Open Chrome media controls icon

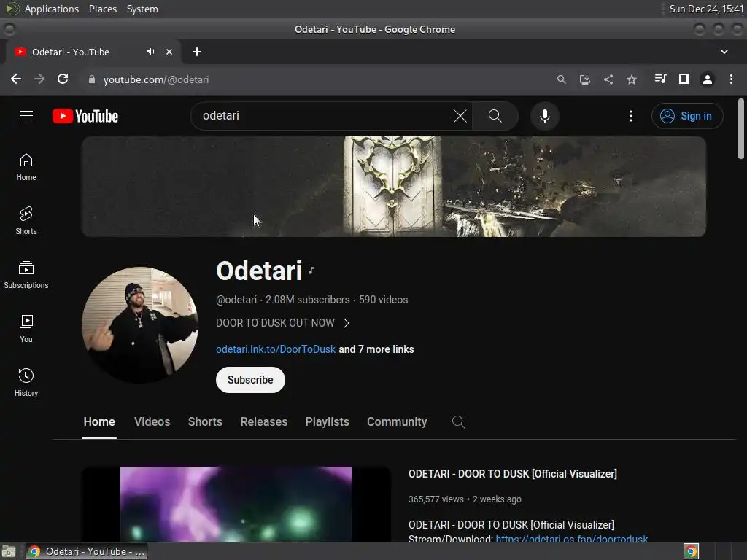pyautogui.click(x=660, y=79)
